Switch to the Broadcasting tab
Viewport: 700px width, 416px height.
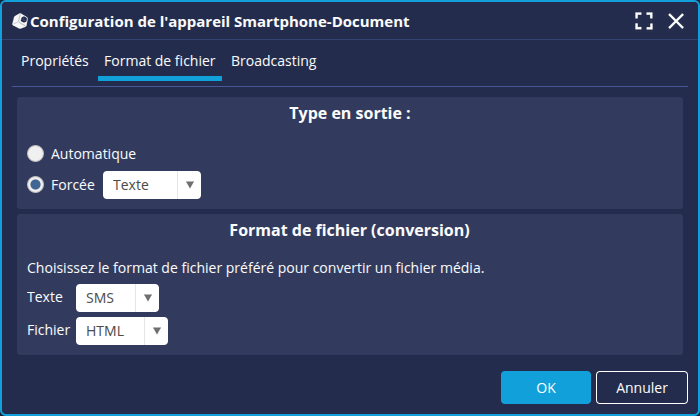274,61
